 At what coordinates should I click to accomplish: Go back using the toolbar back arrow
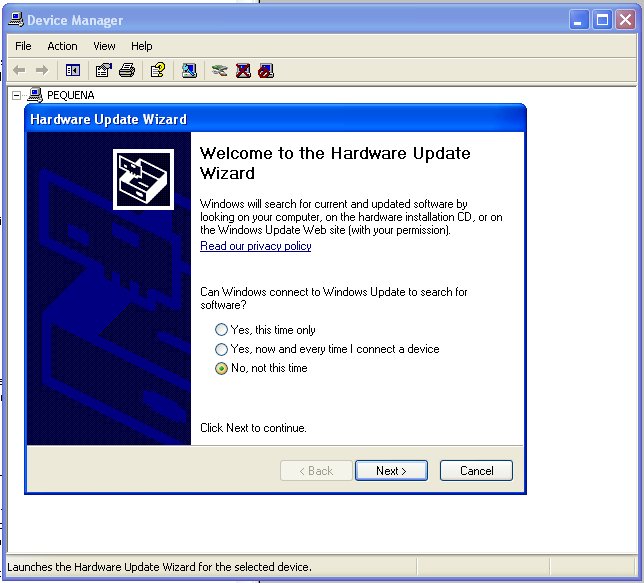coord(19,70)
